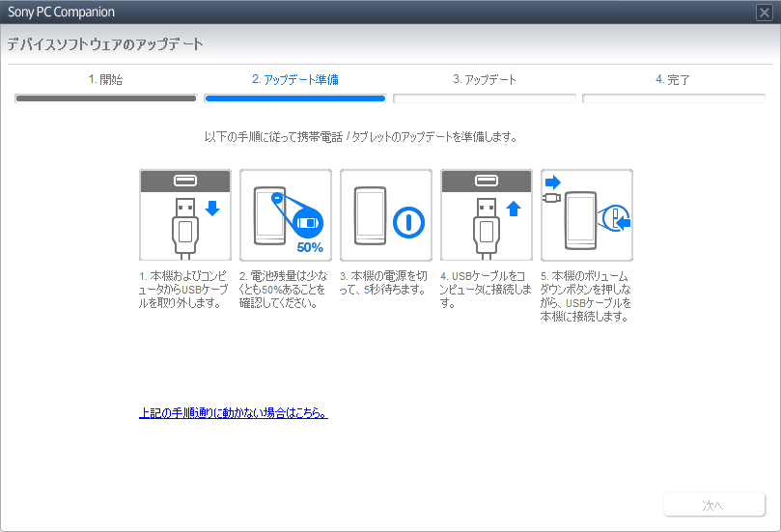Click the heading デバイスソフトウェアのアップデート

tap(105, 44)
